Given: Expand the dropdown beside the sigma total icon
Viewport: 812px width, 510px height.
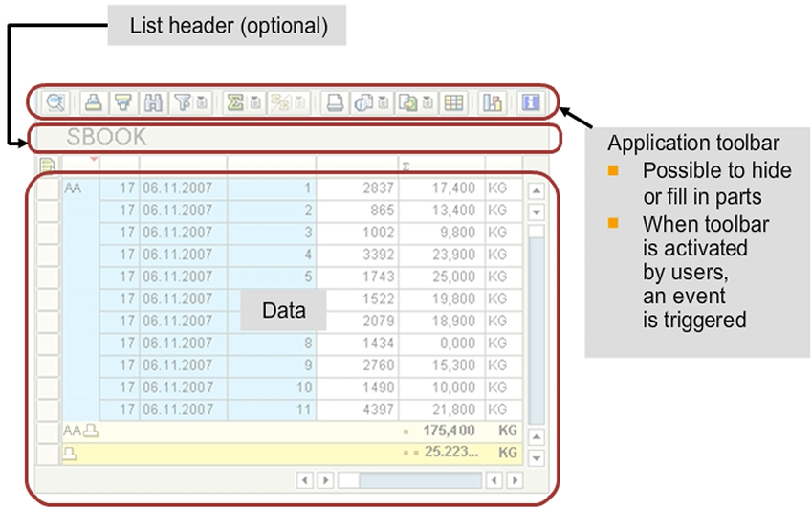Looking at the screenshot, I should click(x=255, y=102).
